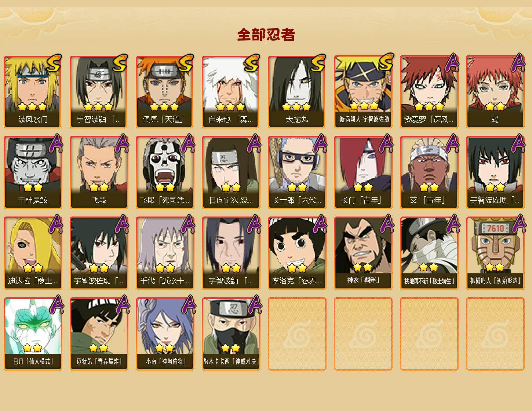The height and width of the screenshot is (411, 532).
Task: Open the 机械鸣人「初始形态」 card
Action: (x=495, y=253)
